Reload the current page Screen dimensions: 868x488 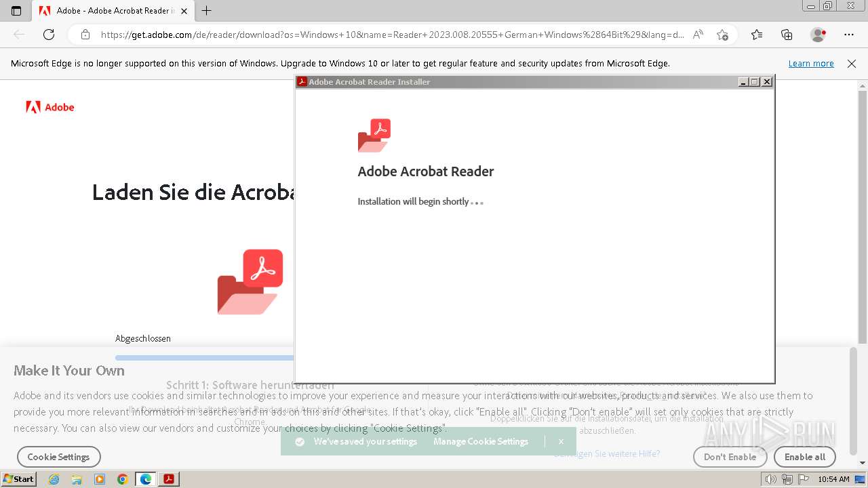(x=49, y=35)
